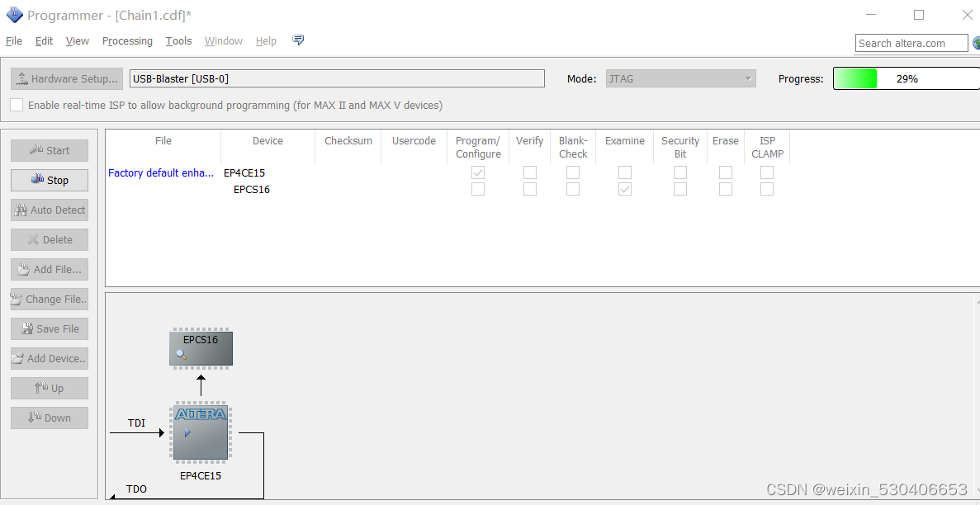Click the Add Device button

pyautogui.click(x=50, y=358)
